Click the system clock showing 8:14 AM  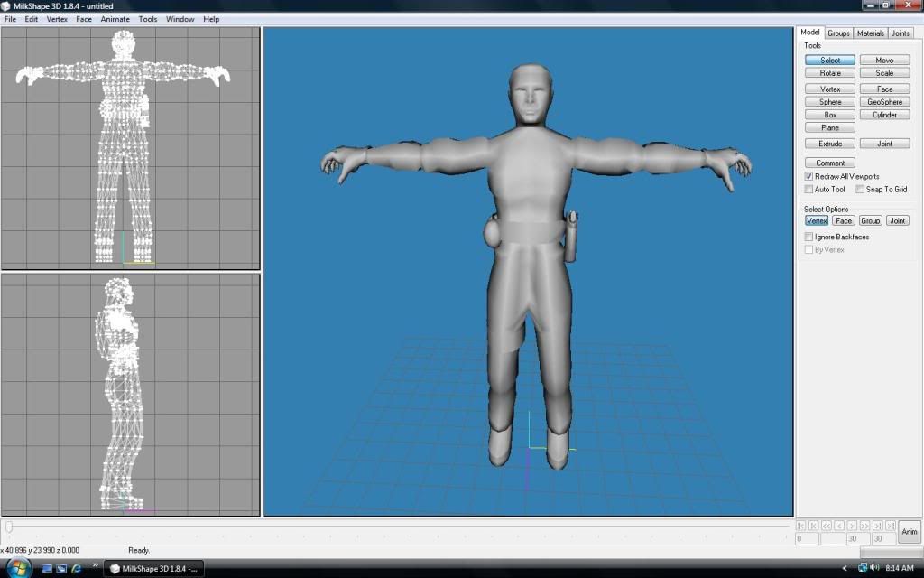(x=900, y=568)
